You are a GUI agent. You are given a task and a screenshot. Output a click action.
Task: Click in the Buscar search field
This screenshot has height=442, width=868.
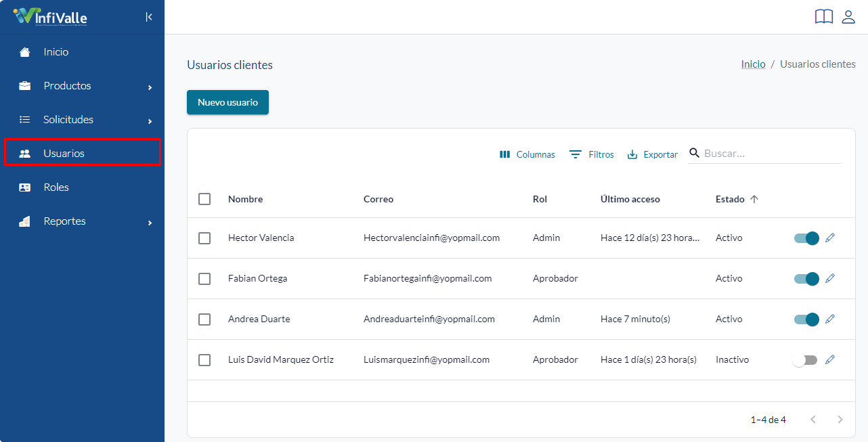pos(772,153)
